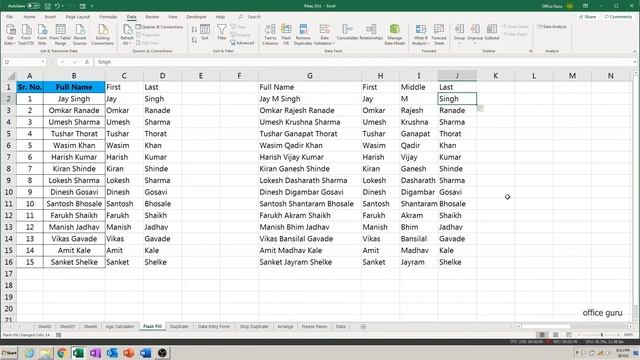Open PowerPoint from the taskbar
The height and width of the screenshot is (360, 640).
(x=129, y=353)
